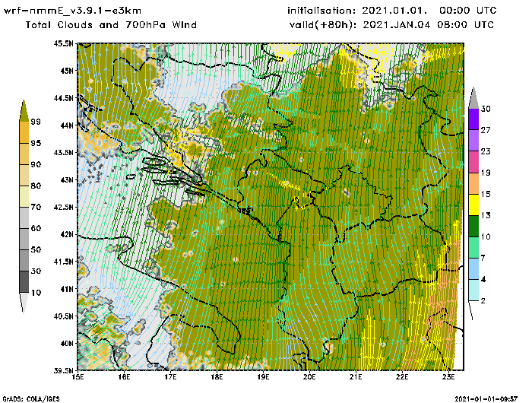Click the light gray 60–70 cloud swatch
532x403 pixels.
click(24, 218)
